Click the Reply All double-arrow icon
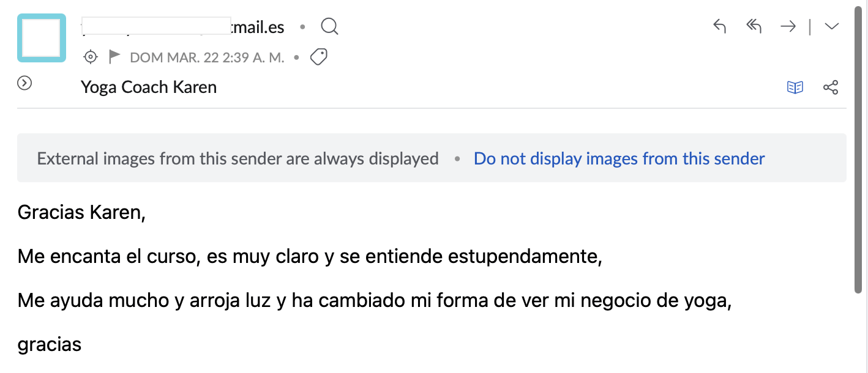 tap(754, 26)
